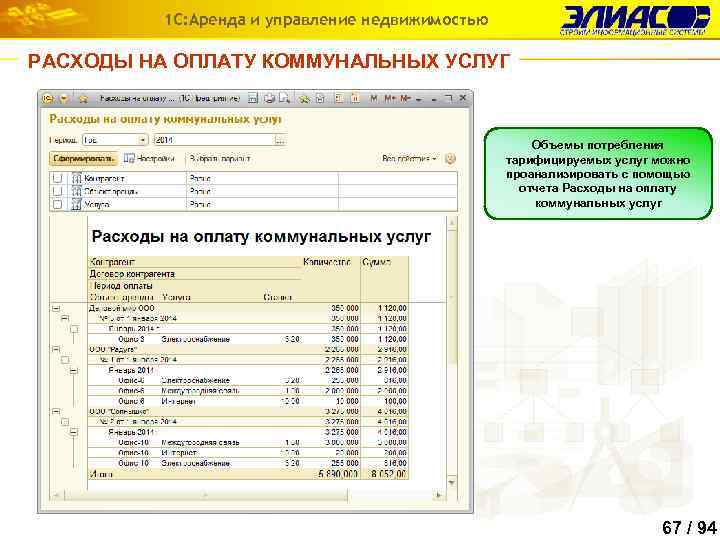Image resolution: width=720 pixels, height=540 pixels.
Task: Select the ООО "Солнышко" row
Action: (248, 411)
